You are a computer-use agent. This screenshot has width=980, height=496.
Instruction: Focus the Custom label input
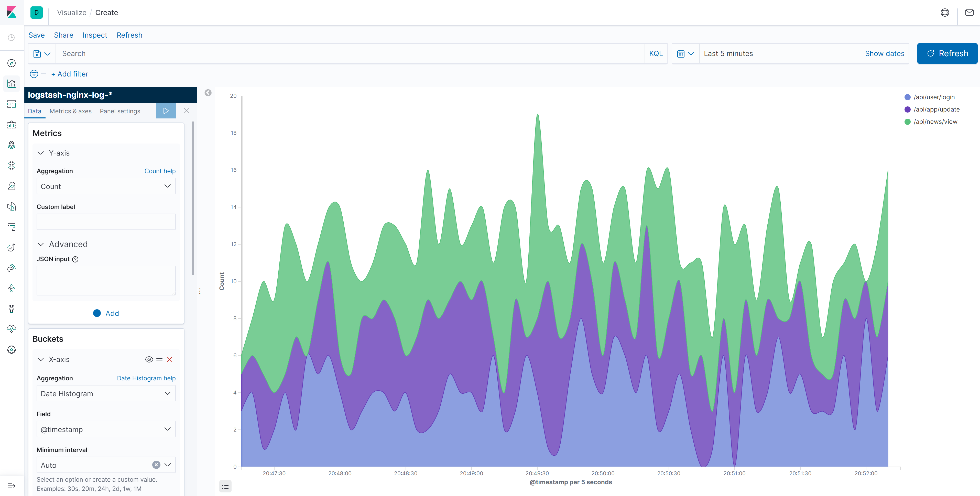point(106,222)
